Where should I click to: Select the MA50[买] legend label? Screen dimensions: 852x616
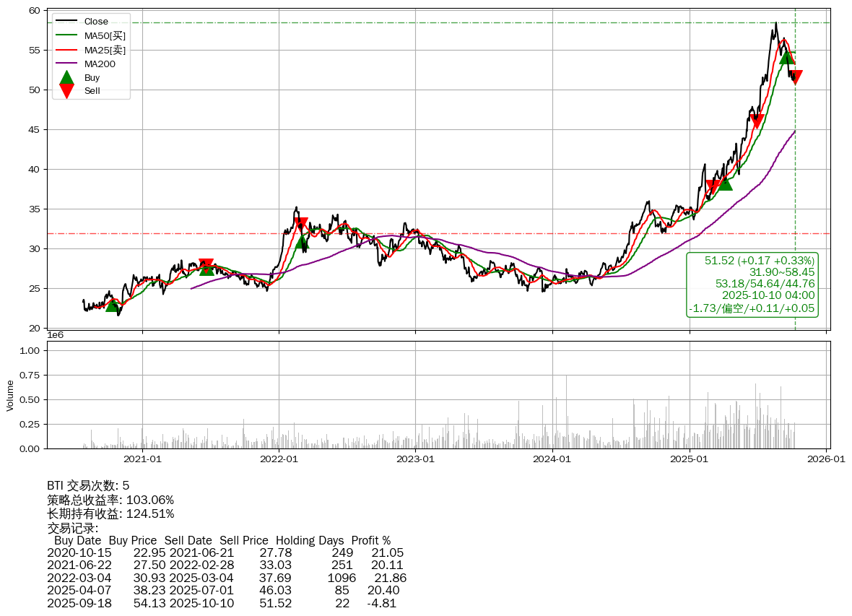click(105, 35)
